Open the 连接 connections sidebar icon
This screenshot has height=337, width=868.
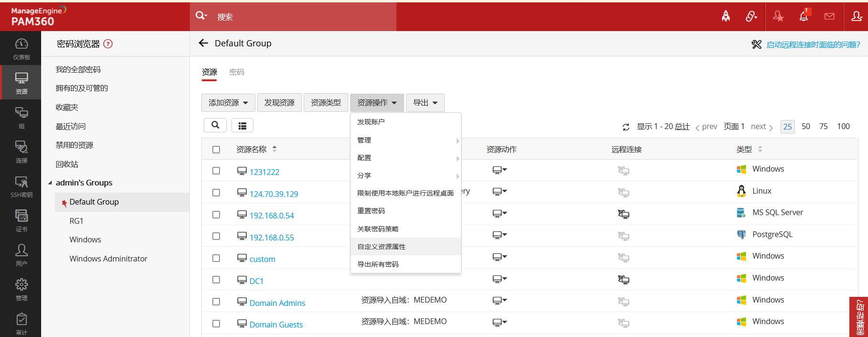point(21,152)
